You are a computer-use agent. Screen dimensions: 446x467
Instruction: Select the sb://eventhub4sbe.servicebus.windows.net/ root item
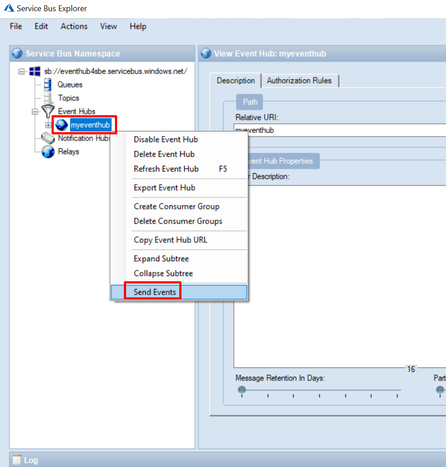(116, 71)
